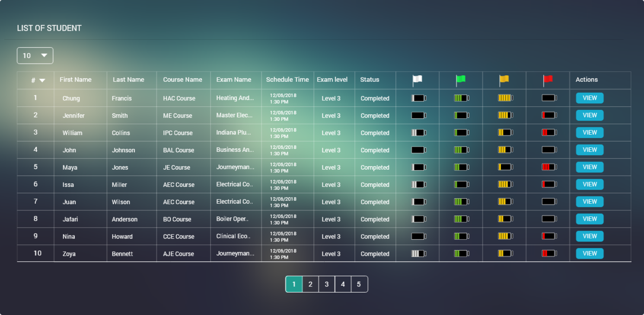
Task: Click the red flag column icon
Action: click(x=548, y=80)
